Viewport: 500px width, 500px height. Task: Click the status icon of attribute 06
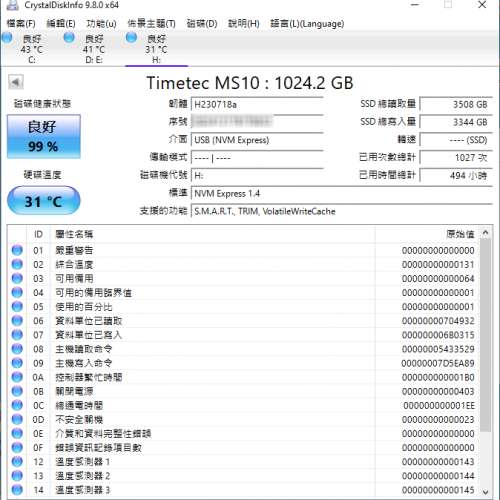tap(17, 321)
